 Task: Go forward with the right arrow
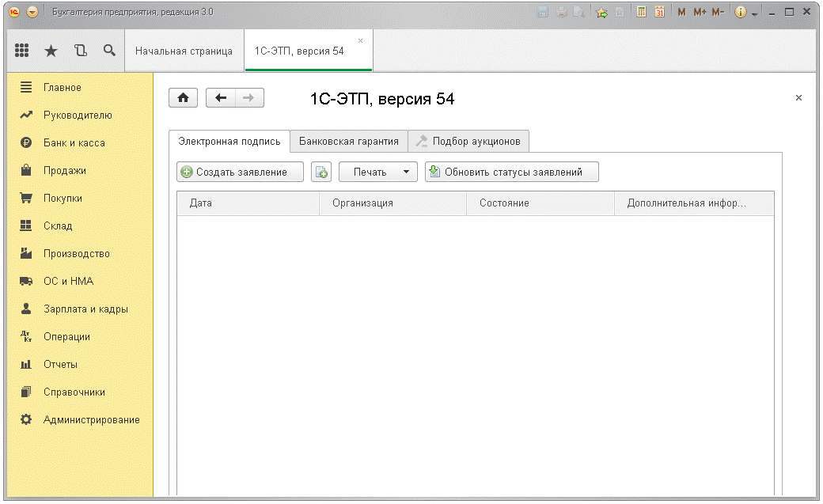tap(248, 97)
